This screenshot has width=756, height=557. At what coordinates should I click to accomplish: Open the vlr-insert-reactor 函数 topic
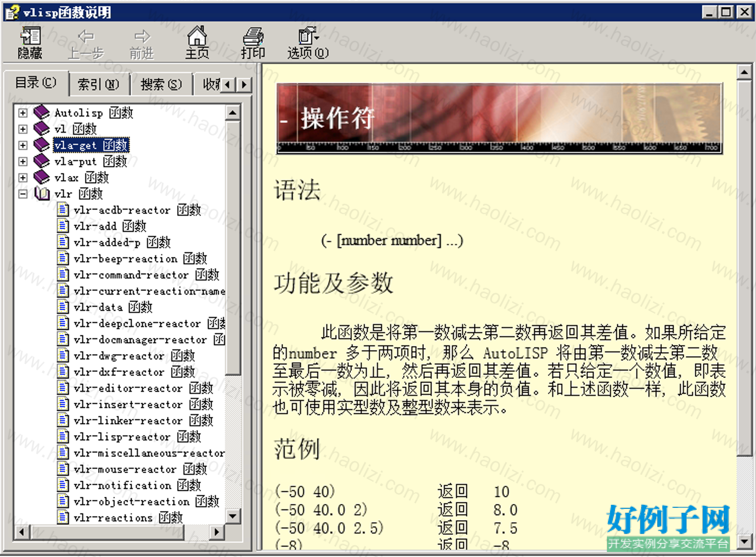pos(143,404)
